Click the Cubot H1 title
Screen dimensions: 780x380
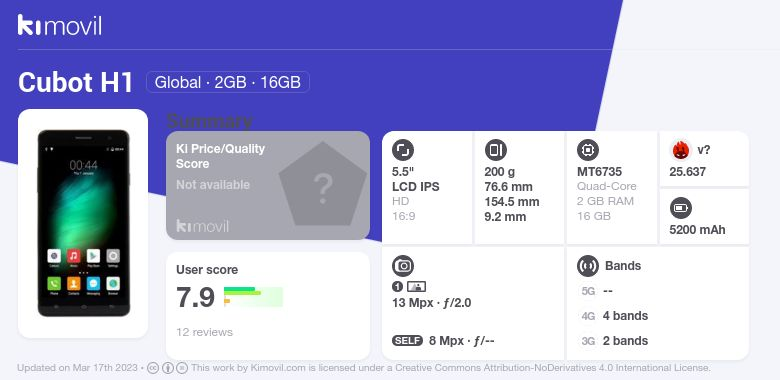[x=76, y=83]
